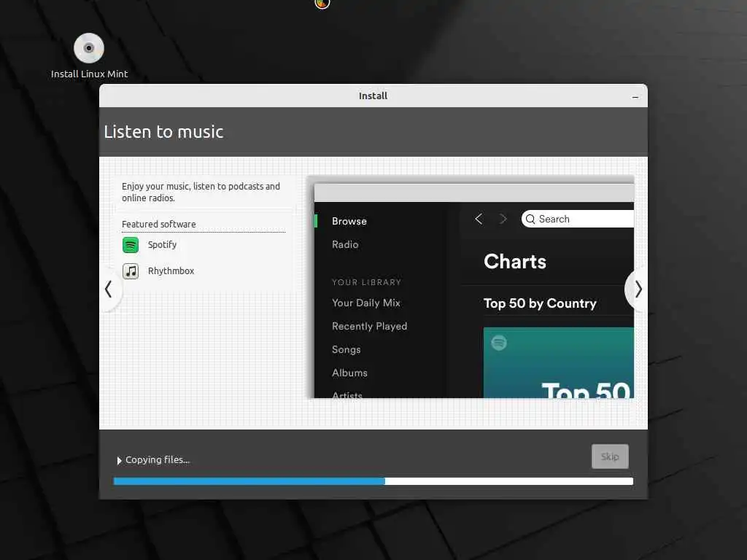747x560 pixels.
Task: Click the 'Featured software' heading
Action: click(x=158, y=224)
